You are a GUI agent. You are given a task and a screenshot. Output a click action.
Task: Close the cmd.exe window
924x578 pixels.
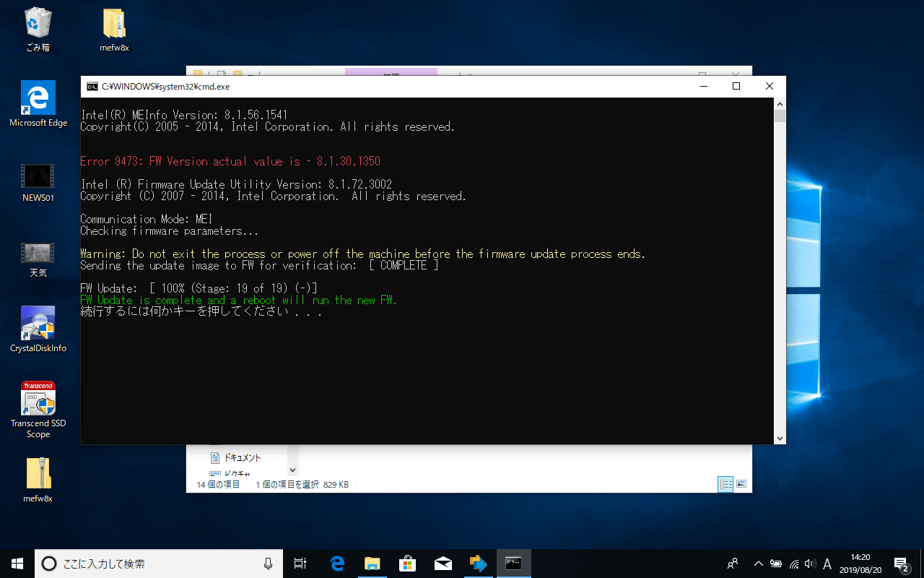tap(770, 86)
